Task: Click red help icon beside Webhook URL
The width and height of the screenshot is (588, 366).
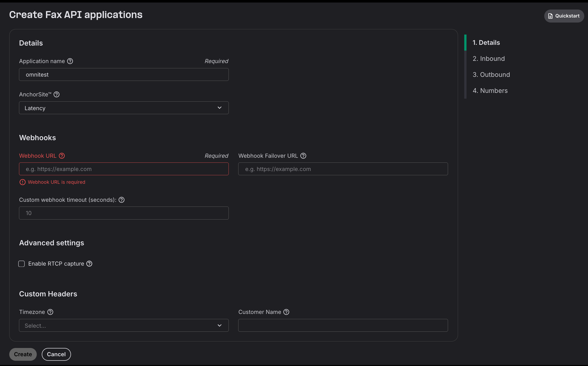Action: (x=62, y=156)
